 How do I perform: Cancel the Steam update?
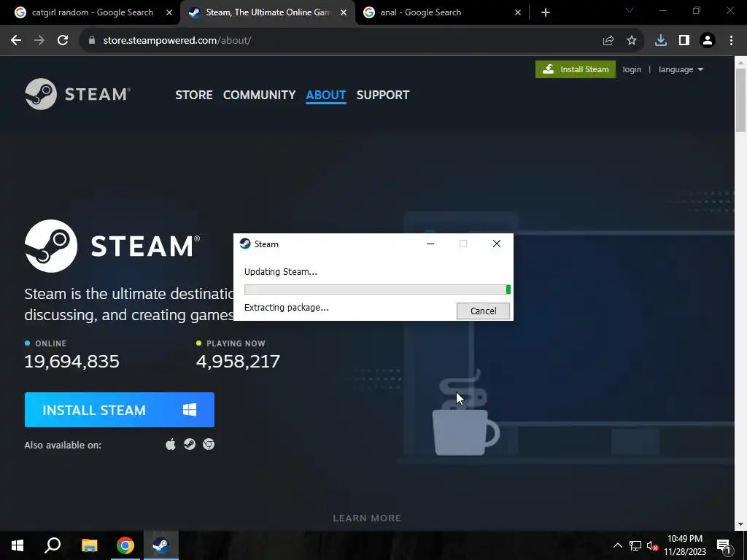pyautogui.click(x=483, y=311)
